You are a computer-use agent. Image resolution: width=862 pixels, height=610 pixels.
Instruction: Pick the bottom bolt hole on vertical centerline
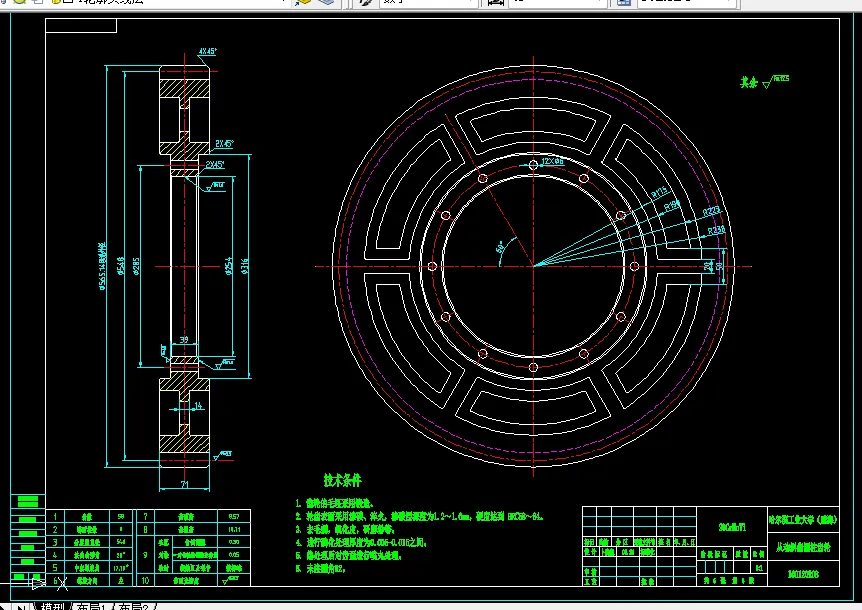533,367
